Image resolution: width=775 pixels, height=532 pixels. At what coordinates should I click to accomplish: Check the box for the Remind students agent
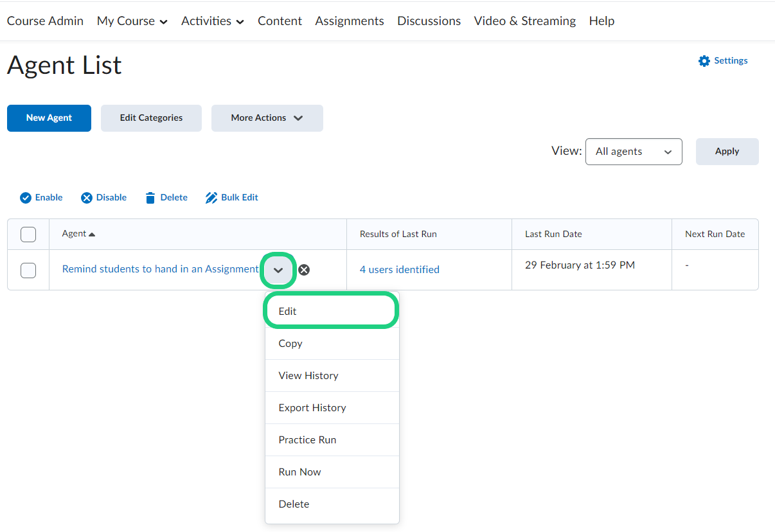[x=28, y=270]
